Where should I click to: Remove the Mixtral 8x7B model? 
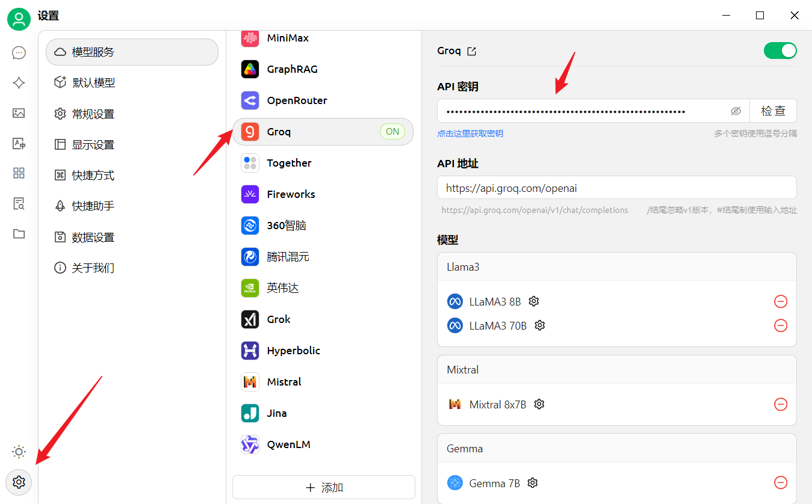(x=781, y=404)
